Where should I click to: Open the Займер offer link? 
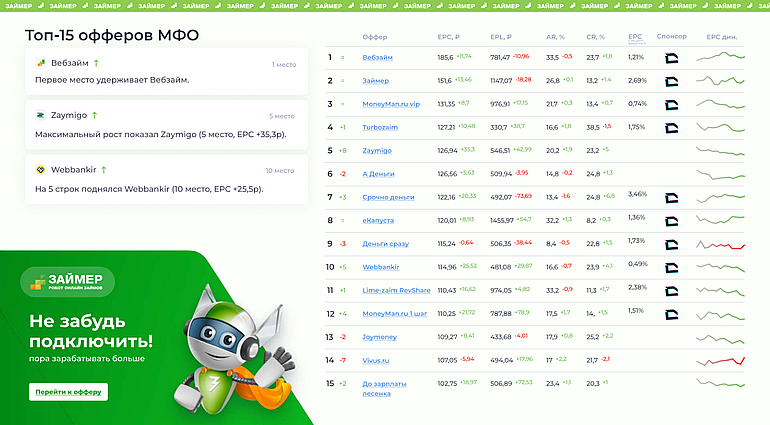click(376, 81)
